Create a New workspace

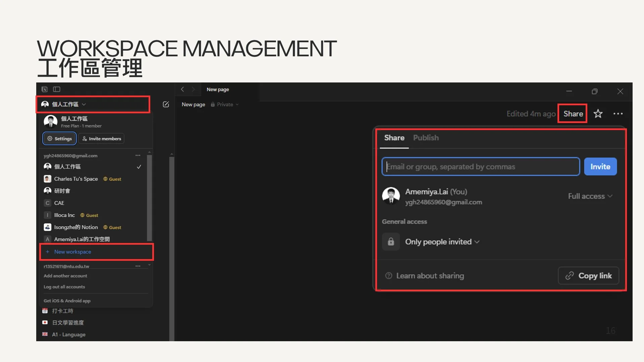click(72, 252)
